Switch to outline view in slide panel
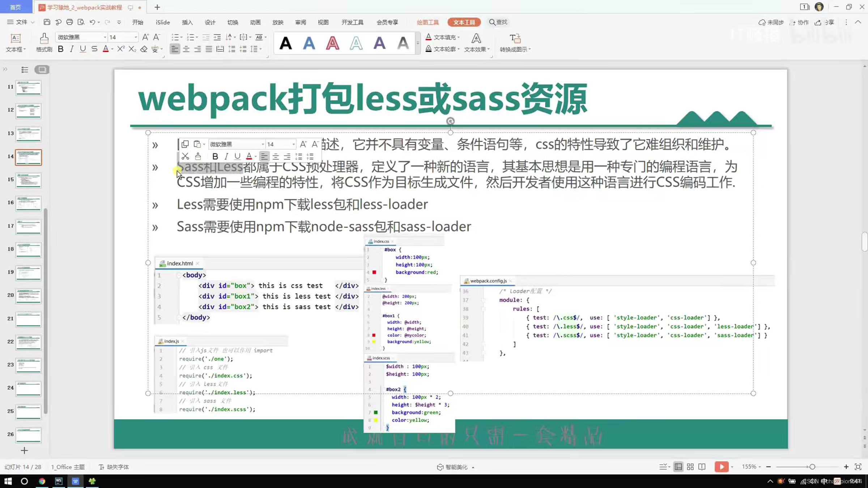The width and height of the screenshot is (868, 488). pyautogui.click(x=25, y=69)
